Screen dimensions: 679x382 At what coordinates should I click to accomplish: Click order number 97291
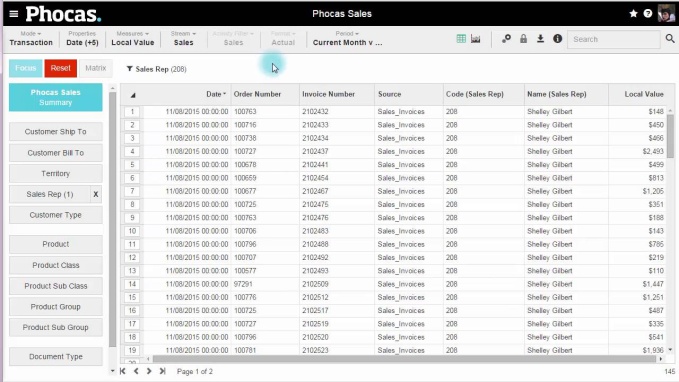pyautogui.click(x=243, y=284)
